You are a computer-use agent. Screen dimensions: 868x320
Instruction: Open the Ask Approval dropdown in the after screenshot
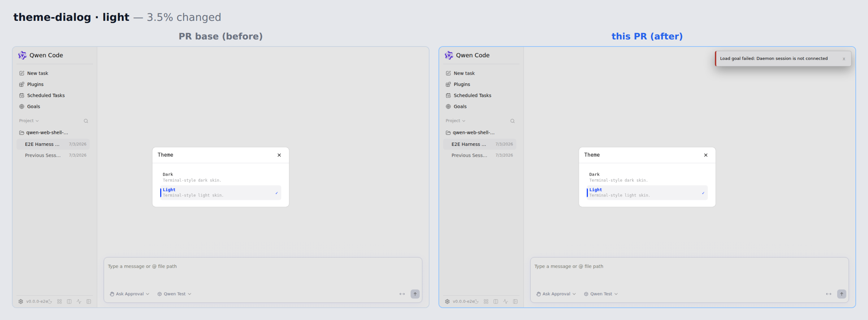556,294
